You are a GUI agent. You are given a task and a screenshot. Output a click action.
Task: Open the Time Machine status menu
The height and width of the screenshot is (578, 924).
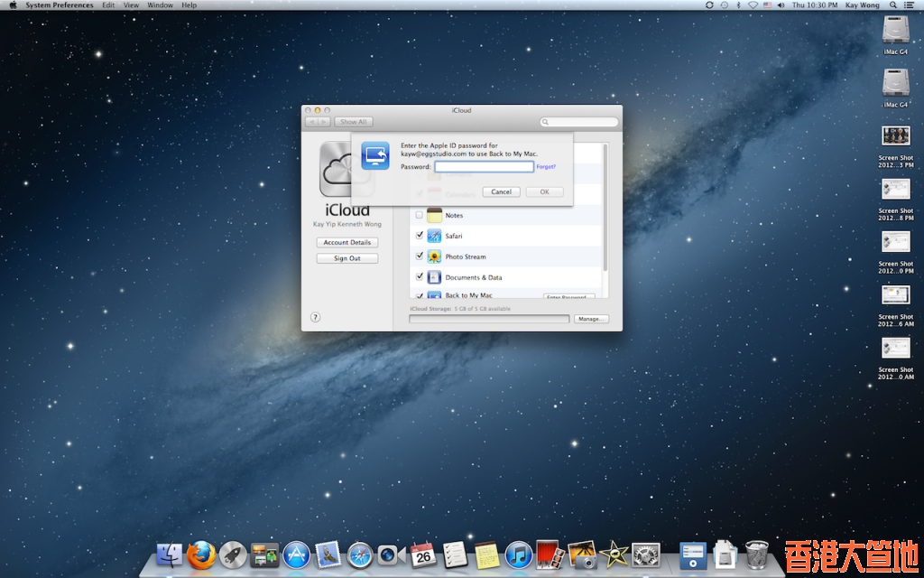(724, 5)
